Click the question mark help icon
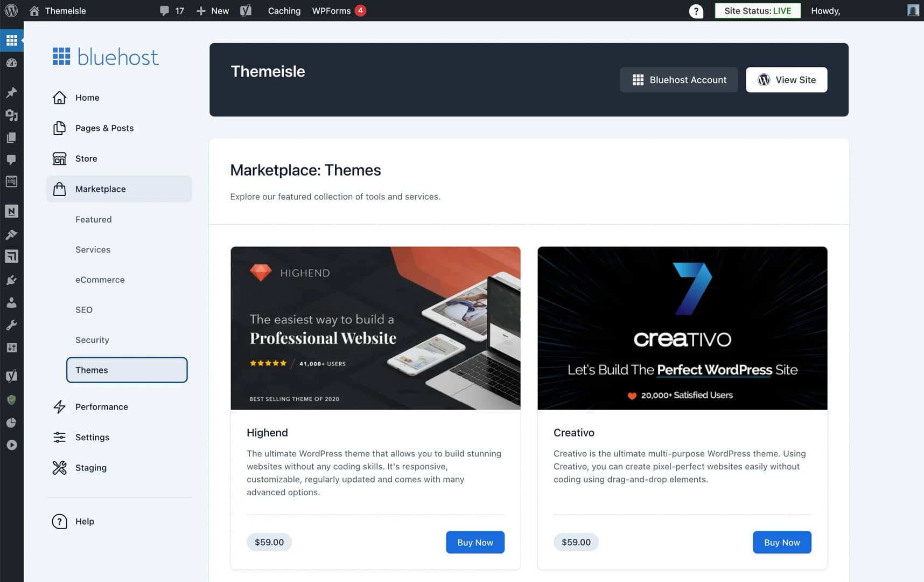This screenshot has width=924, height=582. [x=696, y=11]
